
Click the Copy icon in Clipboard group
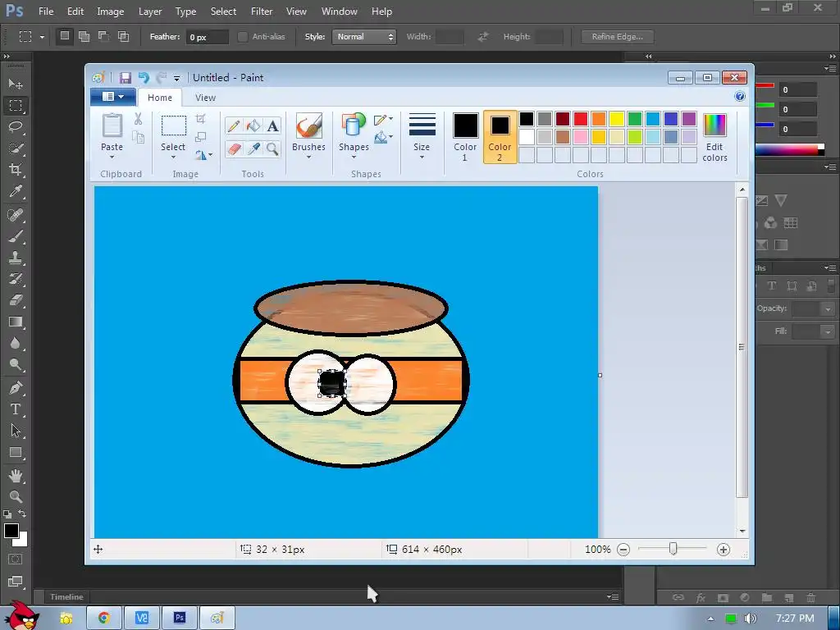[x=138, y=138]
